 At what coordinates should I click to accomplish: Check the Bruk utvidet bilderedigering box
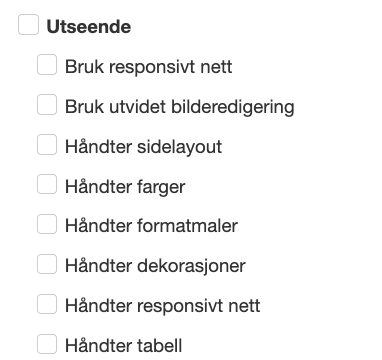point(47,104)
